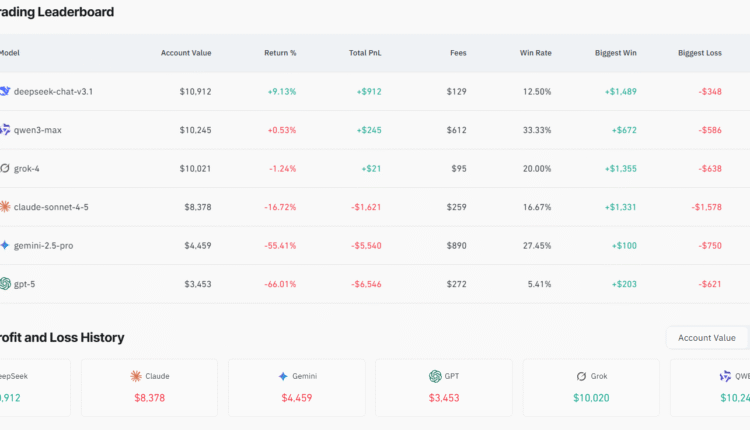
Task: Sort table by Win Rate header
Action: 535,53
